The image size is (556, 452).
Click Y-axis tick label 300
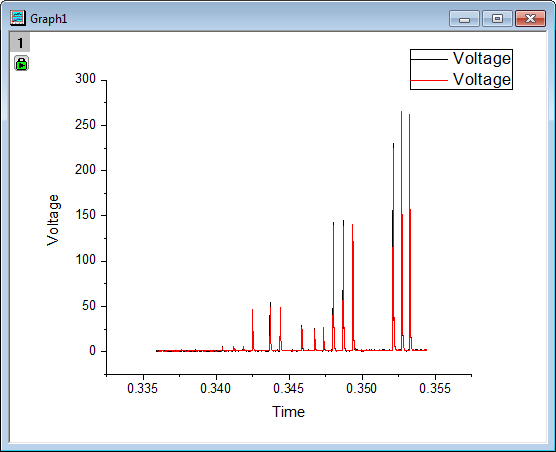(x=85, y=79)
